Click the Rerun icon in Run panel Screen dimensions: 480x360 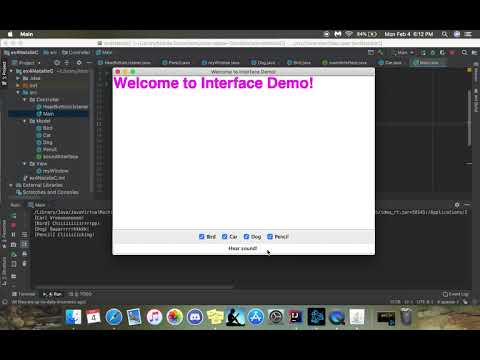pos(14,216)
